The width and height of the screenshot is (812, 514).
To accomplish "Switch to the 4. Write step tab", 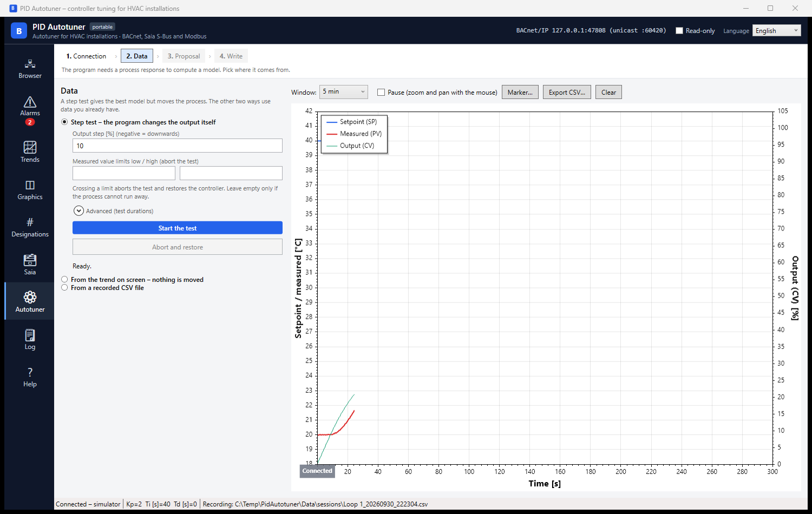I will click(231, 56).
